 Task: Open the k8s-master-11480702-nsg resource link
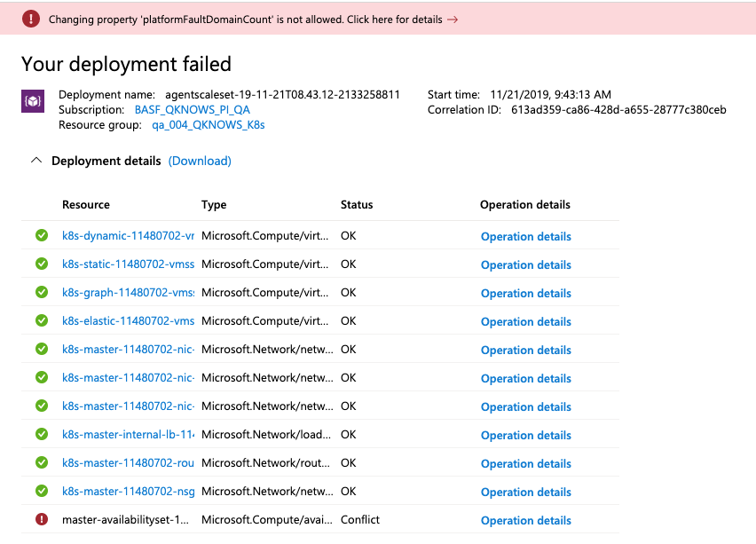[x=129, y=492]
